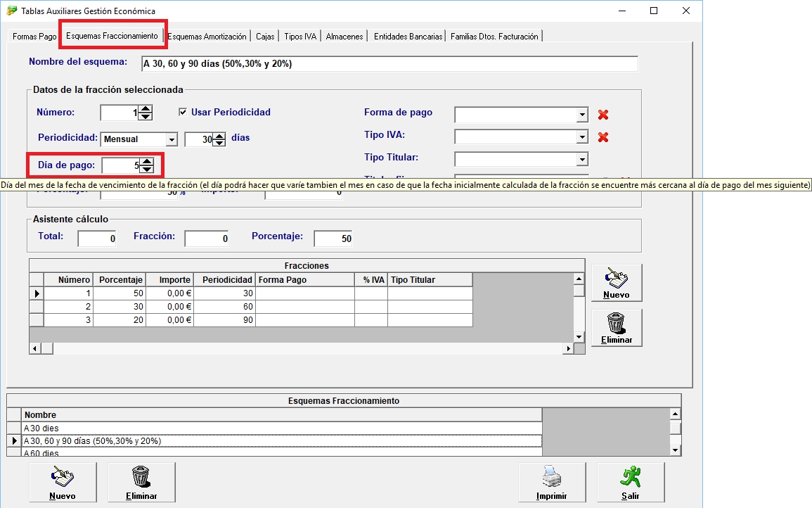This screenshot has width=812, height=508.
Task: Raise the Día de pago value
Action: (147, 163)
